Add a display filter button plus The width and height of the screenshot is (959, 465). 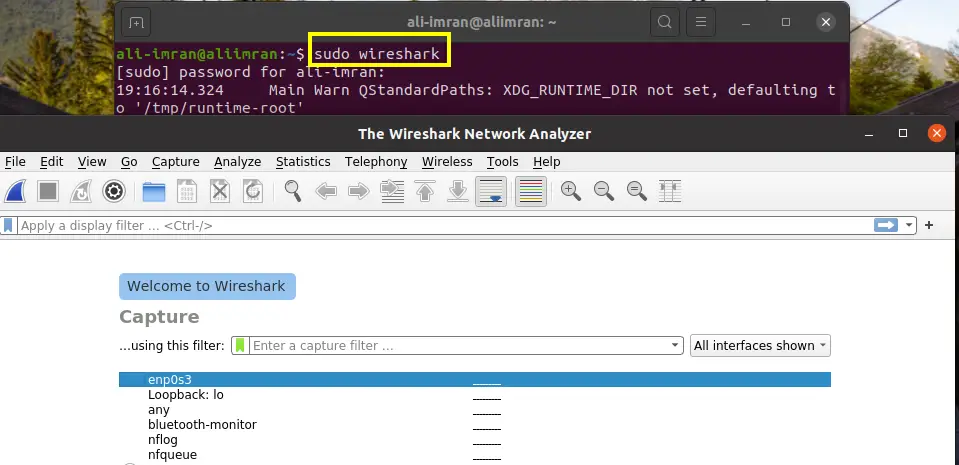[x=929, y=225]
